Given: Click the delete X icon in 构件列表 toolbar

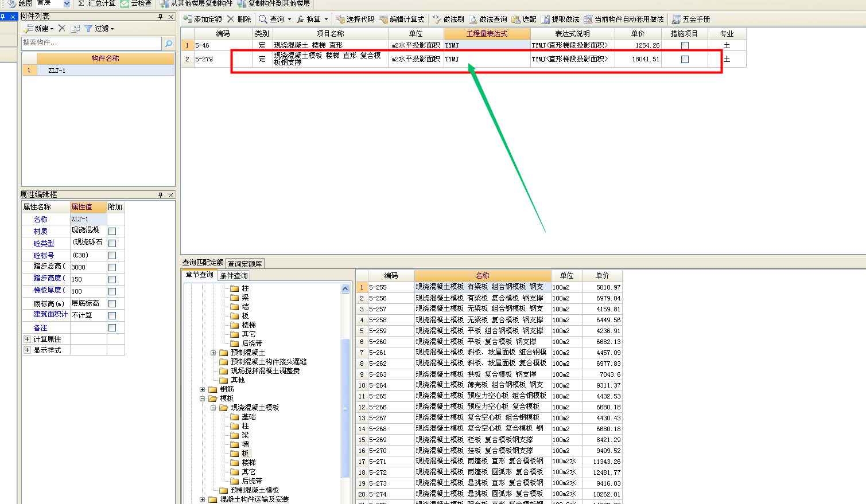Looking at the screenshot, I should 62,28.
